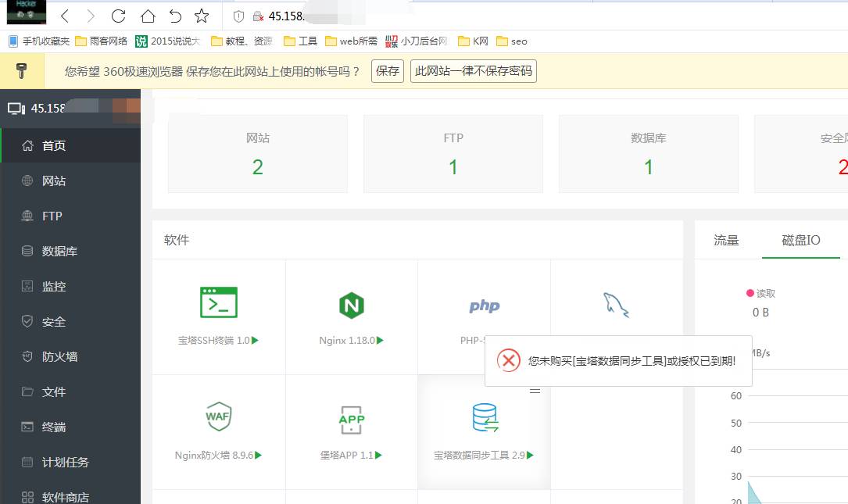Click the 堡塔APP software icon
The height and width of the screenshot is (504, 848).
(x=352, y=419)
